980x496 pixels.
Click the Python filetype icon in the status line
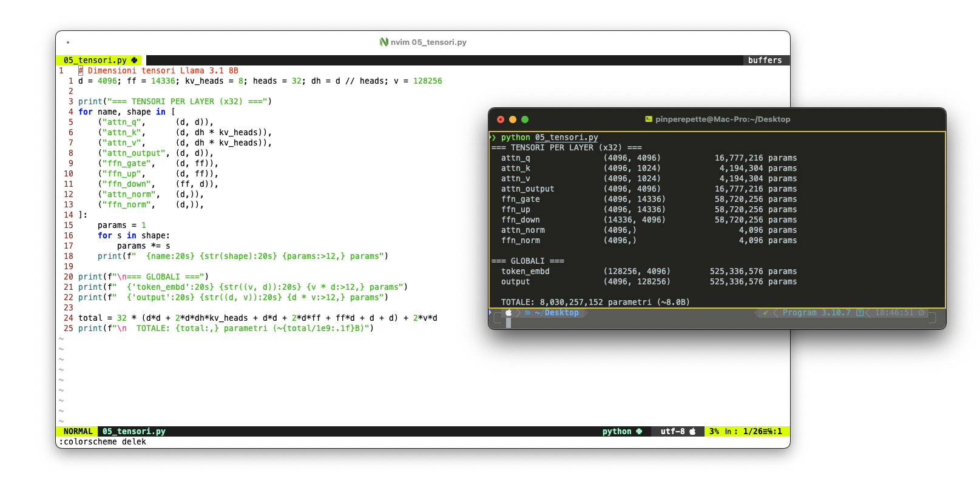[x=639, y=431]
